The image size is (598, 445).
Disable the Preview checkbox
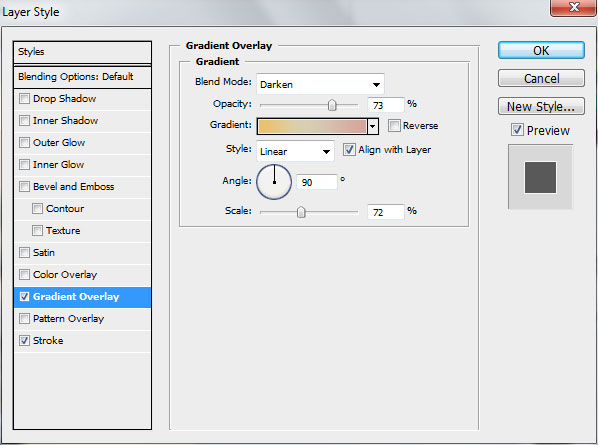click(517, 130)
